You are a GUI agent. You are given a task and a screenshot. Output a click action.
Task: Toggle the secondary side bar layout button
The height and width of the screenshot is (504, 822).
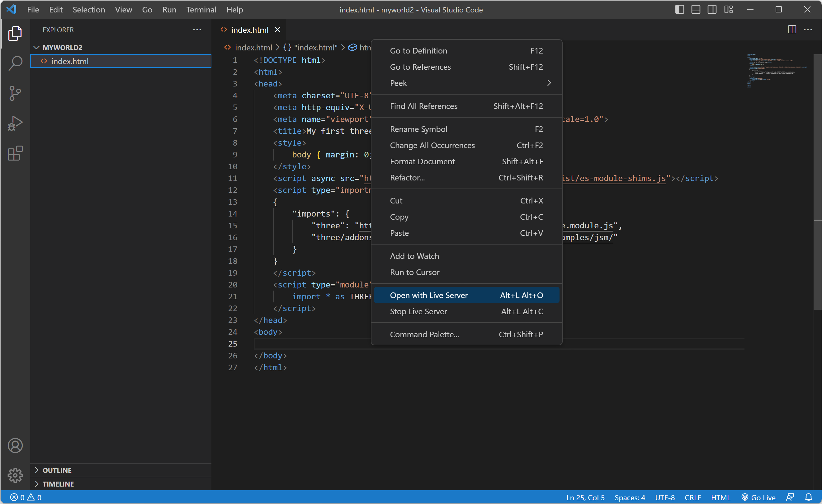coord(712,9)
